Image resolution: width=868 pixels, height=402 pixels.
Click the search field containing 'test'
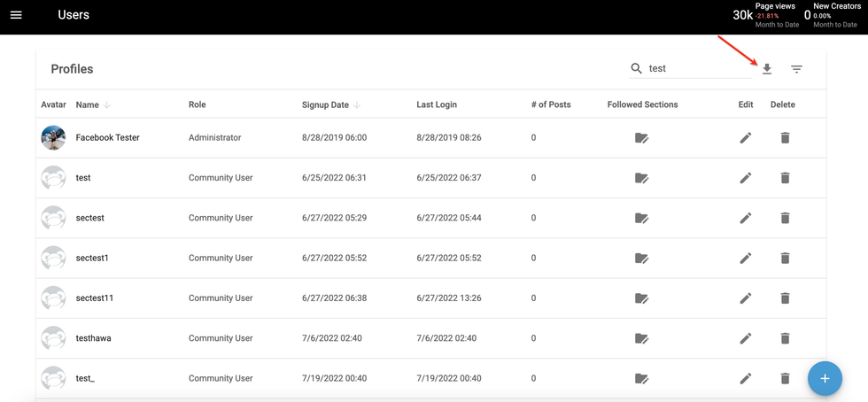695,68
